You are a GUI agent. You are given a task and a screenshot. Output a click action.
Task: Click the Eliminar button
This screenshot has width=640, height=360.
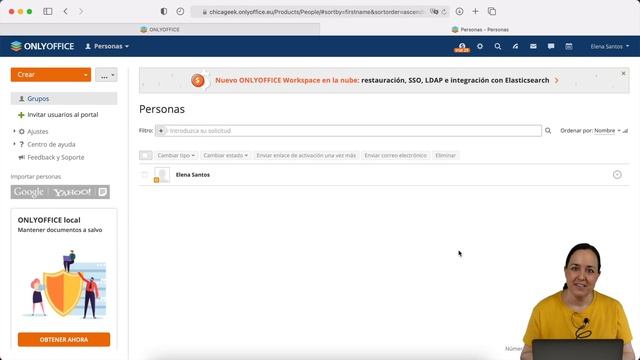tap(445, 156)
